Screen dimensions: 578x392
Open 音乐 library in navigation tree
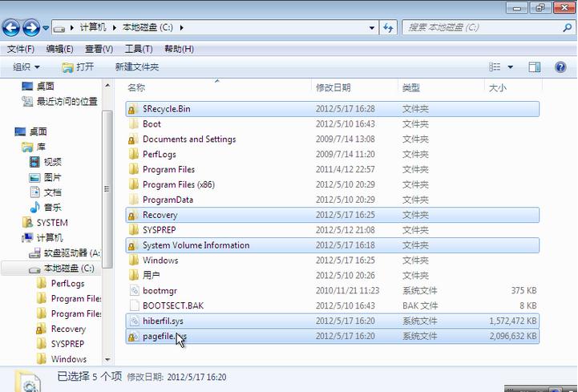click(x=46, y=208)
